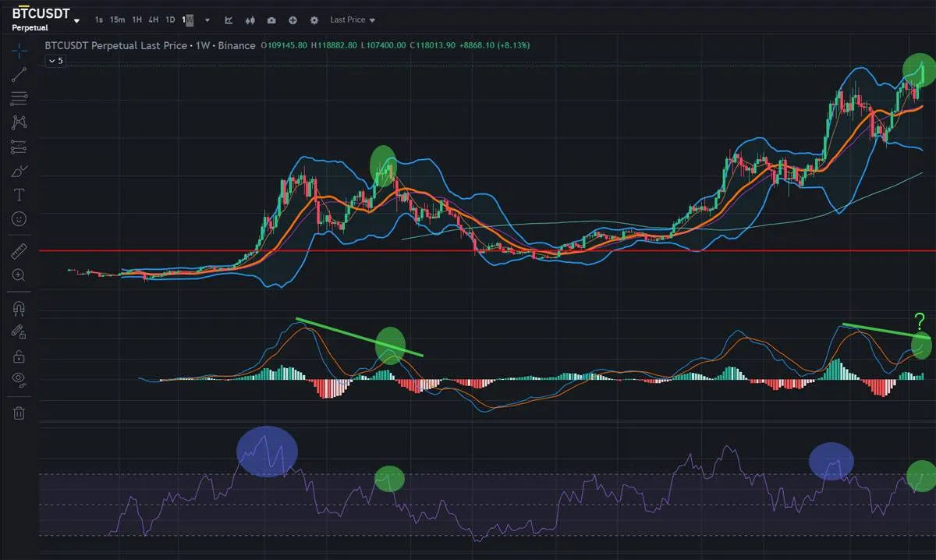Screen dimensions: 936x560
Task: Toggle stay in drawing mode
Action: [x=19, y=332]
